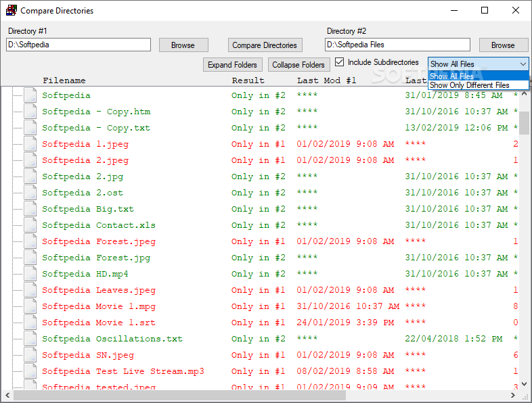Click the file icon beside Softpedia HD.mp4
The width and height of the screenshot is (532, 403).
click(x=30, y=274)
